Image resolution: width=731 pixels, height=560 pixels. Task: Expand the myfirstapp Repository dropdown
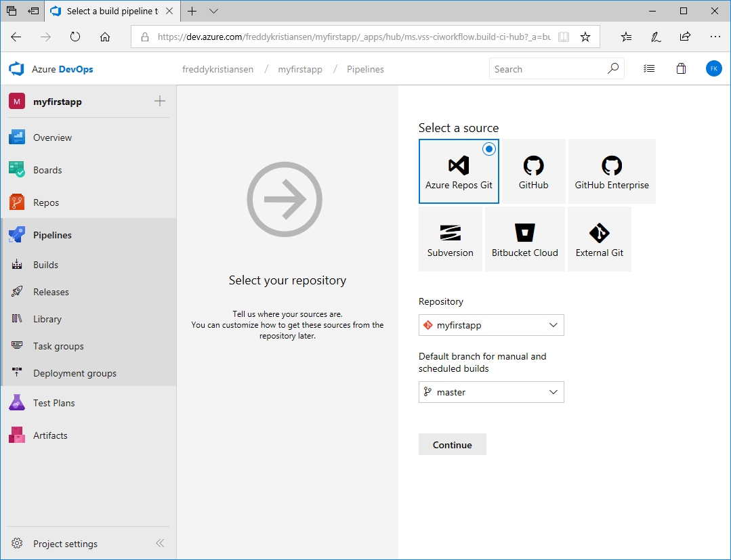pyautogui.click(x=491, y=325)
